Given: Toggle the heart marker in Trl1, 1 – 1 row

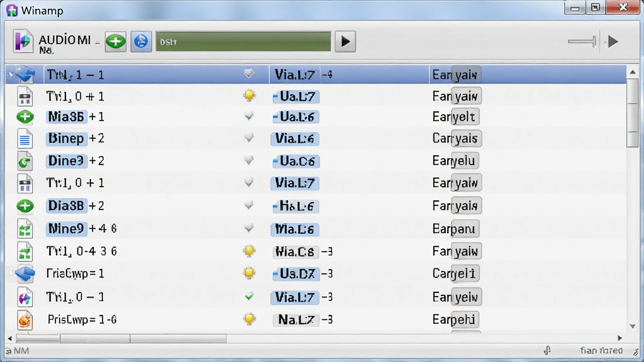Looking at the screenshot, I should 249,74.
